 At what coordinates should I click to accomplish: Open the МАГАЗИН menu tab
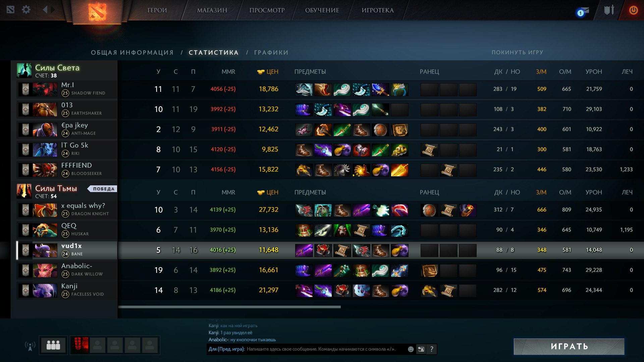click(x=212, y=10)
